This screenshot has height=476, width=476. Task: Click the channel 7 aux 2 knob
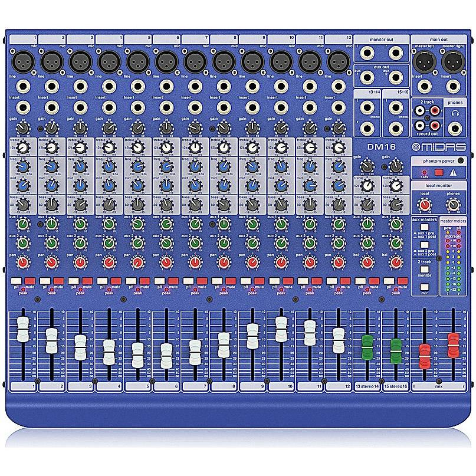[x=195, y=243]
